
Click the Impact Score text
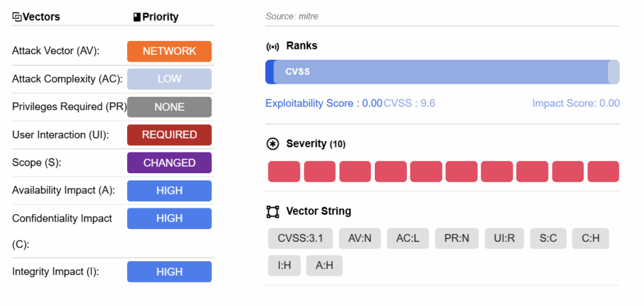(x=575, y=103)
